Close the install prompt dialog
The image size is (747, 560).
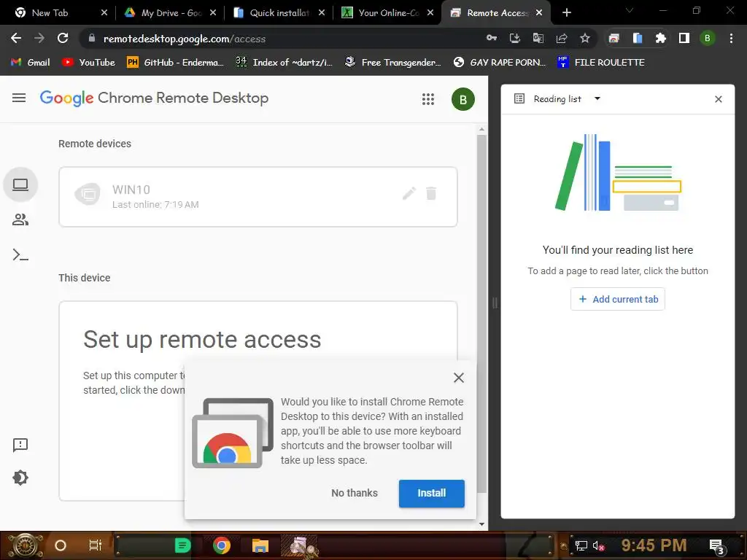tap(459, 378)
